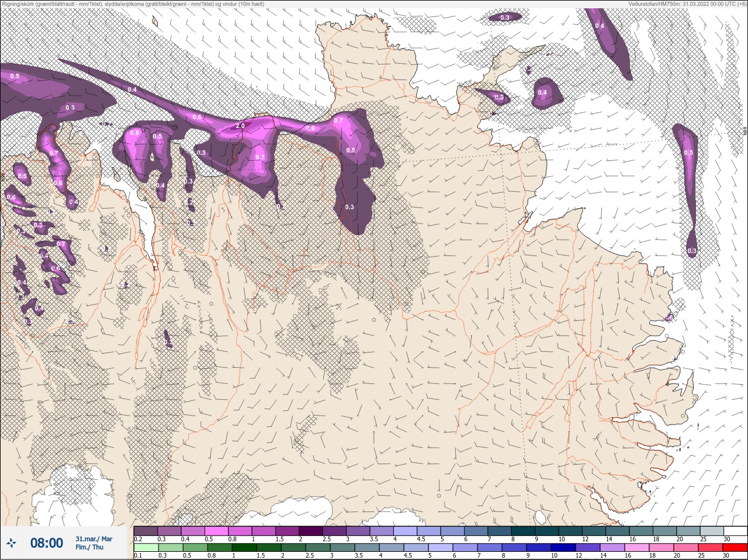This screenshot has height=560, width=748.
Task: Select pink lower legend swatch labeled 16
Action: click(x=637, y=547)
